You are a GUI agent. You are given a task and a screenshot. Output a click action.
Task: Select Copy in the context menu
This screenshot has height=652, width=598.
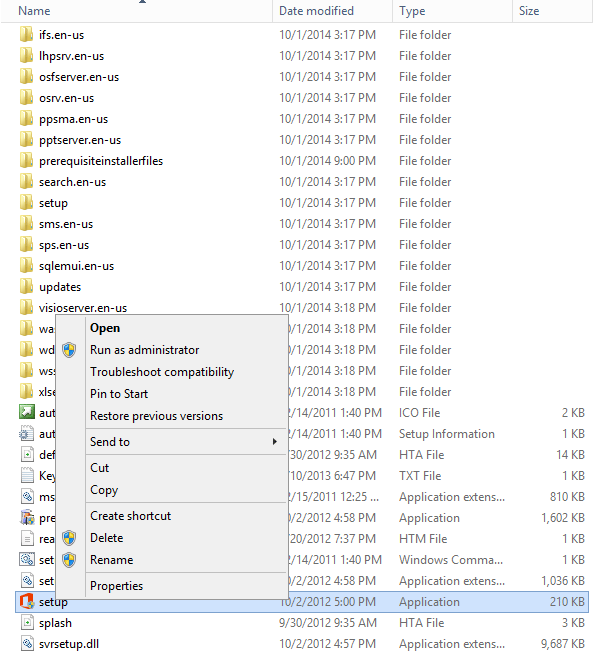pos(104,490)
